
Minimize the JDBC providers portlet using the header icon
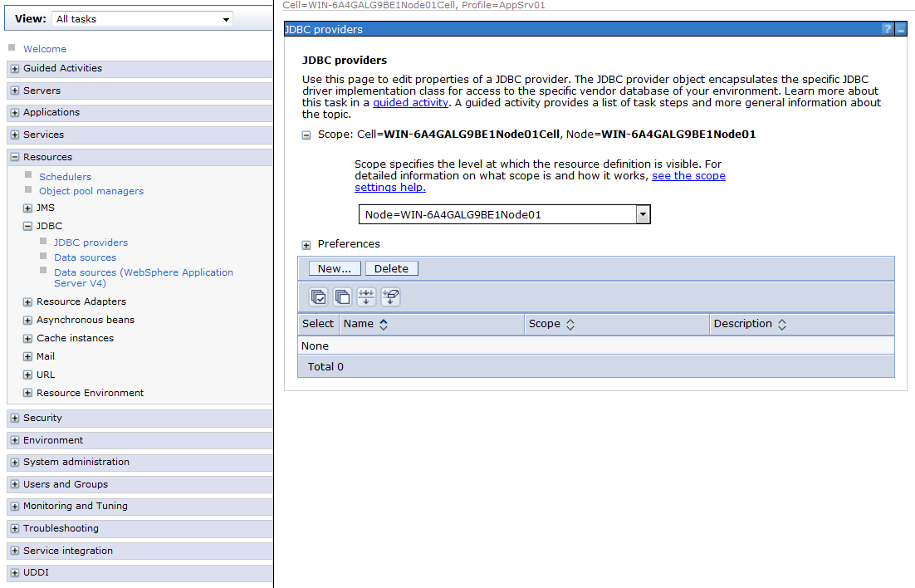click(900, 28)
